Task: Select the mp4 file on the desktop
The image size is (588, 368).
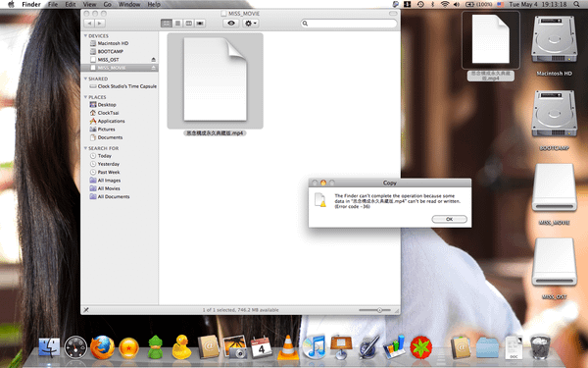Action: click(491, 40)
